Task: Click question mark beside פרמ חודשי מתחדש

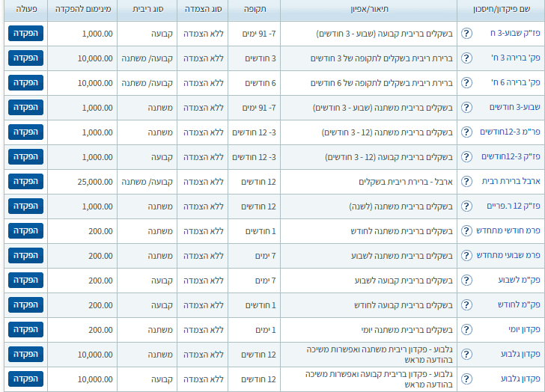Action: (x=466, y=230)
